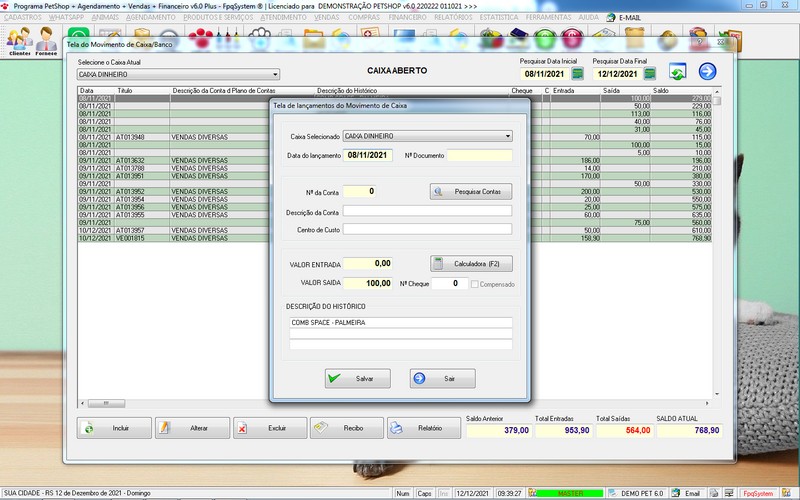Click the table's horizontal scrollbar thumb

point(106,403)
